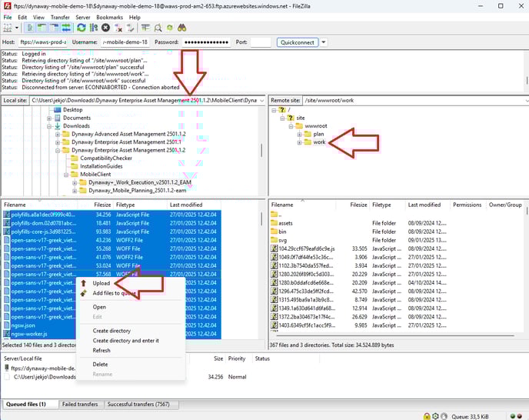The width and height of the screenshot is (529, 420).
Task: Toggle processing of the transfer queue
Action: (94, 28)
